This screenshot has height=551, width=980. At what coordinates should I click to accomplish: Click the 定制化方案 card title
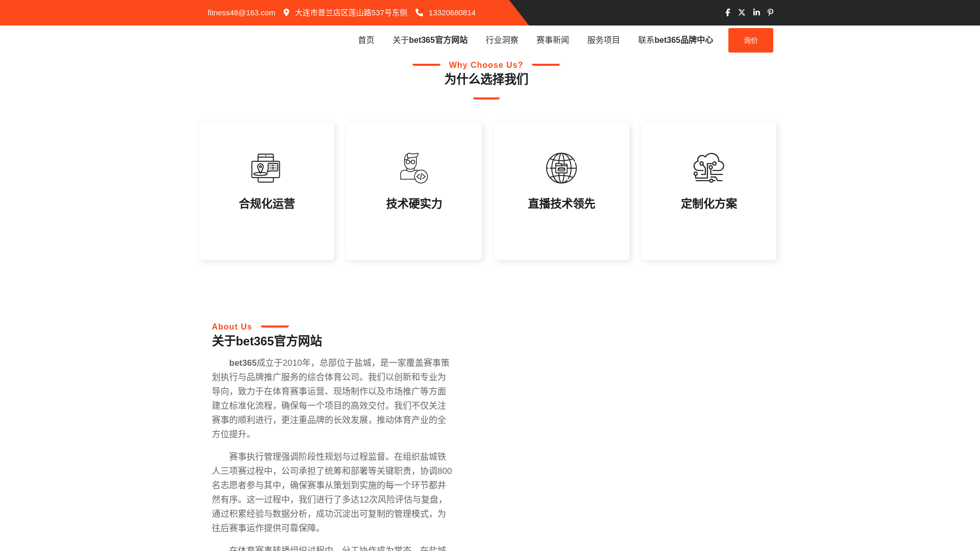coord(708,204)
